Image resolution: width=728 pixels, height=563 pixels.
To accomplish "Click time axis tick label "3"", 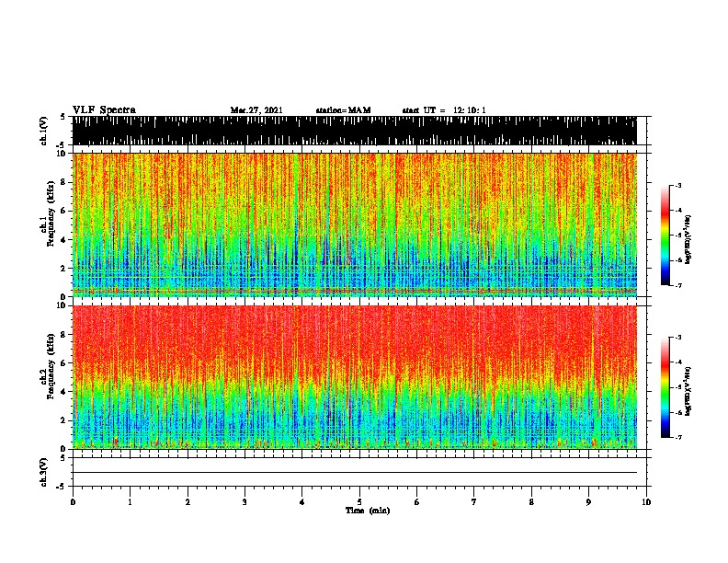I will (x=245, y=502).
